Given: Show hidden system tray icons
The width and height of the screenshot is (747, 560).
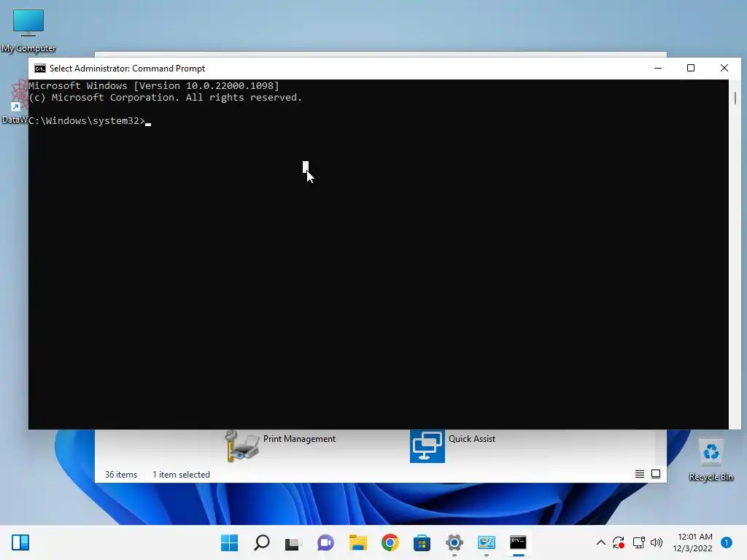Looking at the screenshot, I should [601, 542].
